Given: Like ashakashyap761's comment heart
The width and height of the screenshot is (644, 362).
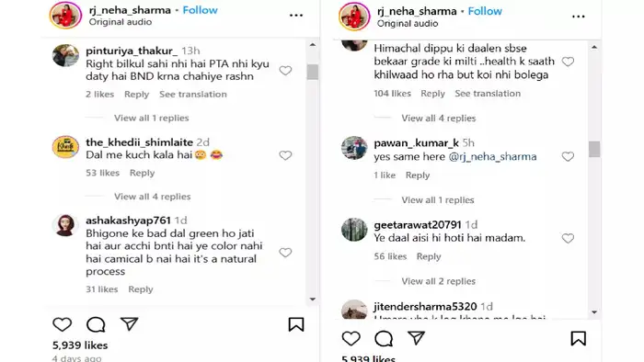Looking at the screenshot, I should (x=285, y=253).
